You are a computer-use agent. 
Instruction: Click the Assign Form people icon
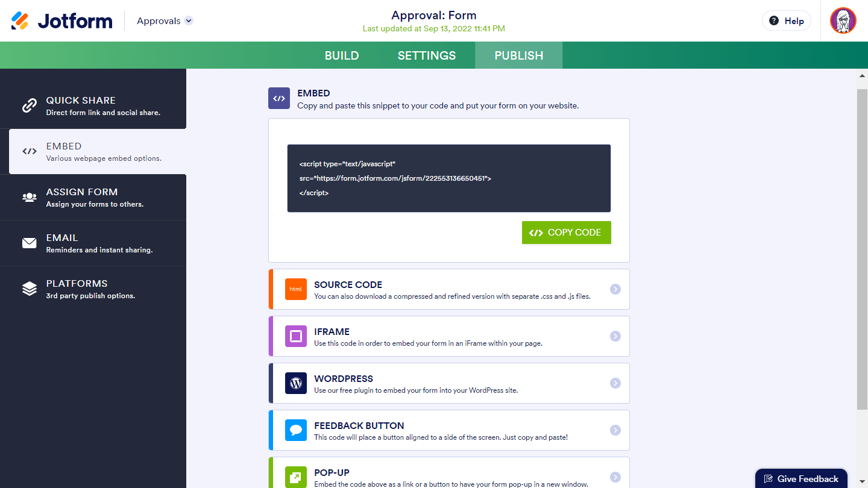tap(30, 197)
